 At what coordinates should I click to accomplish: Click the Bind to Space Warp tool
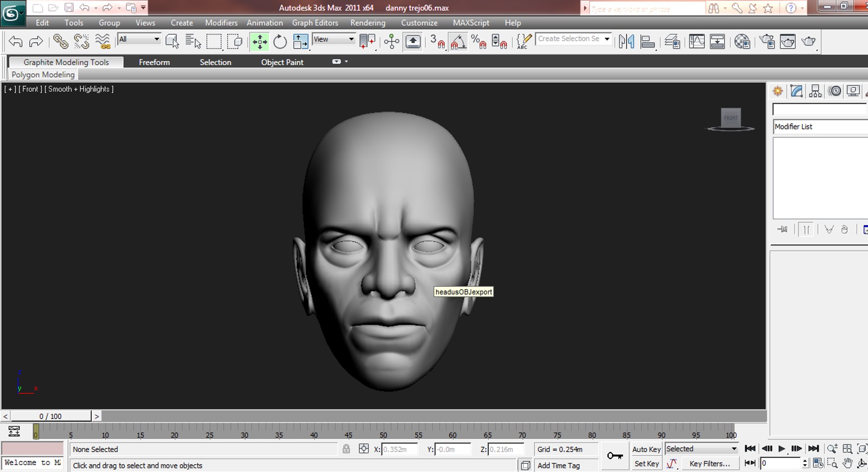click(103, 42)
